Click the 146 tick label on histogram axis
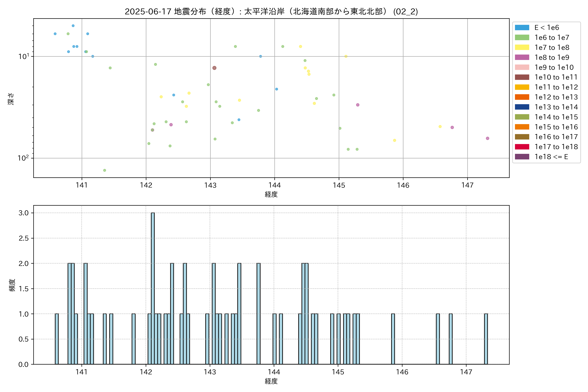 pyautogui.click(x=402, y=372)
